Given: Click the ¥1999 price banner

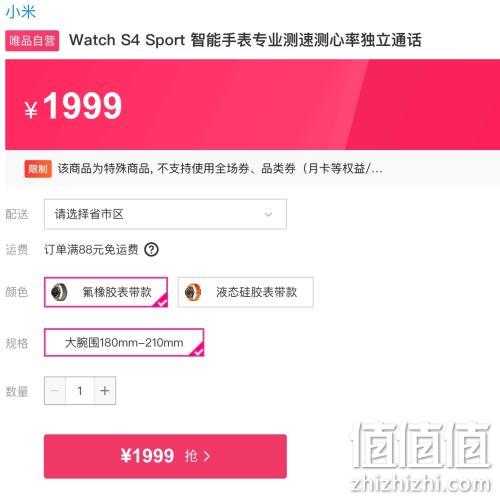Looking at the screenshot, I should (252, 105).
